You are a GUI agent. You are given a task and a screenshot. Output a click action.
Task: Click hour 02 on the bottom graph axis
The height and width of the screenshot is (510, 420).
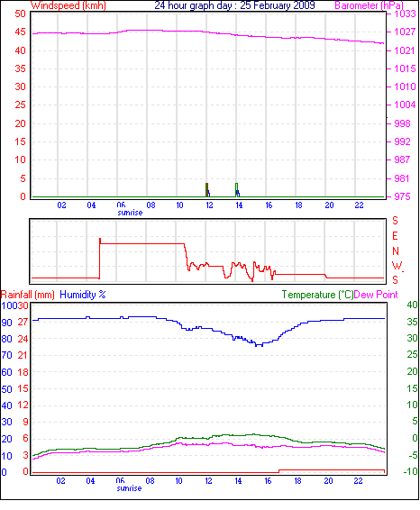coord(60,481)
